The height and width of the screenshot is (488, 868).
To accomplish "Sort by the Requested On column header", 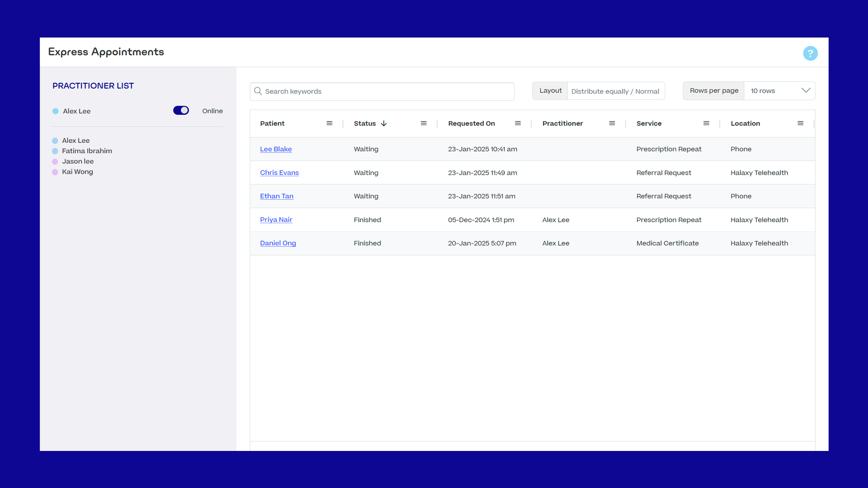I will coord(472,123).
